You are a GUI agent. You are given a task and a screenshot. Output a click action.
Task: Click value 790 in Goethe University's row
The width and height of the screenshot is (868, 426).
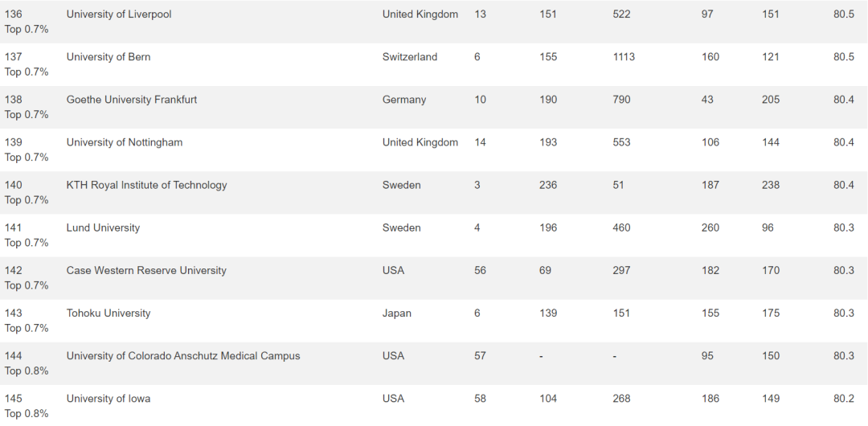(x=621, y=100)
